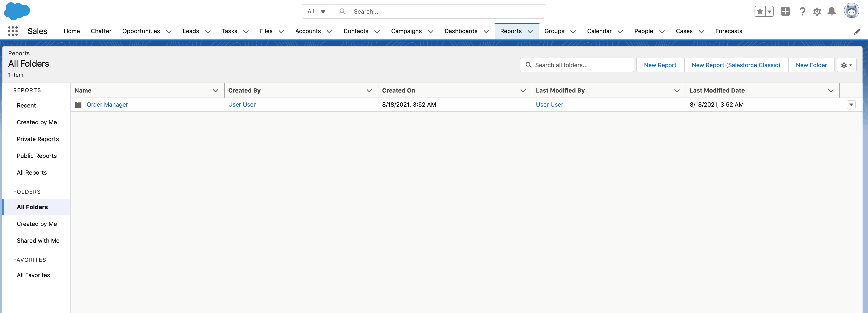This screenshot has height=313, width=868.
Task: Click folder icon beside Order Manager
Action: [x=78, y=105]
